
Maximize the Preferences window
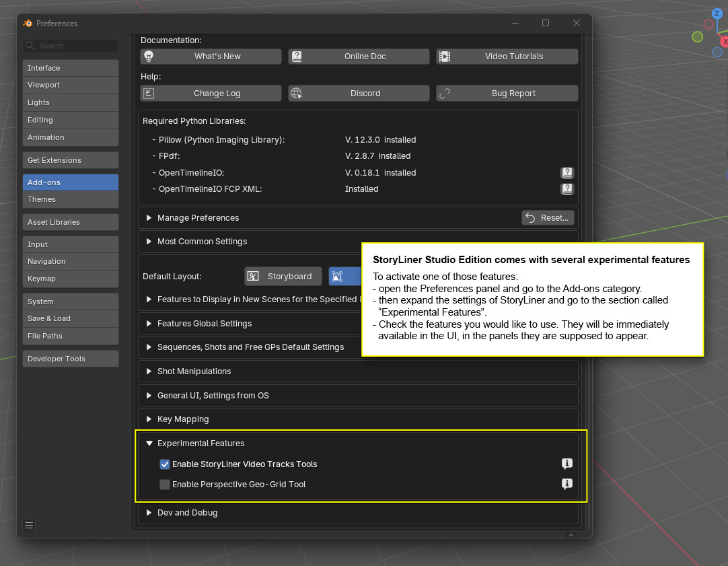pyautogui.click(x=546, y=23)
